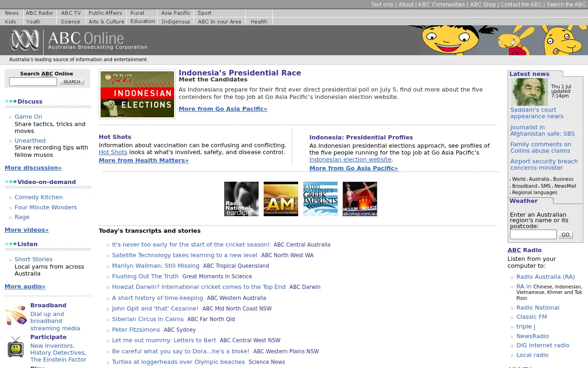
Task: Open the Airport security breach news link
Action: pyautogui.click(x=544, y=165)
